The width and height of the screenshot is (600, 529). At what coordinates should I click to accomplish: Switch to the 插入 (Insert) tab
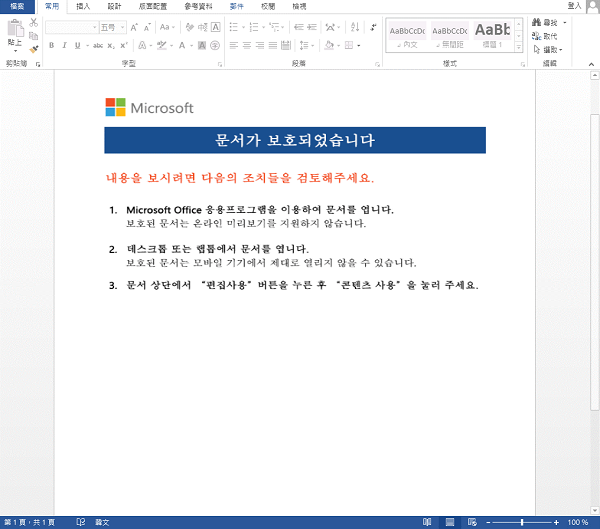tap(83, 6)
